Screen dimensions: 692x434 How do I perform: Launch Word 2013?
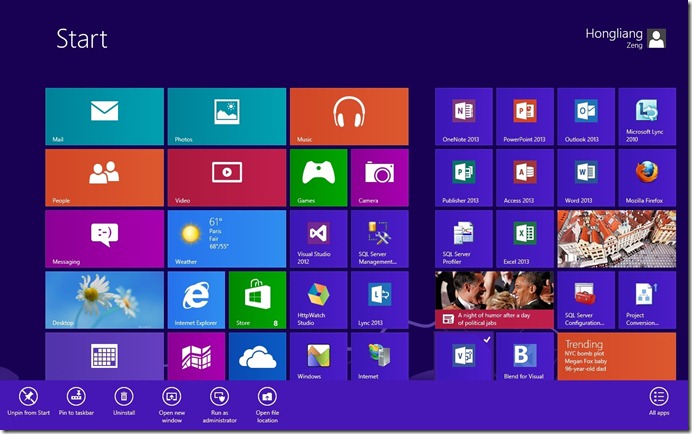coord(586,177)
